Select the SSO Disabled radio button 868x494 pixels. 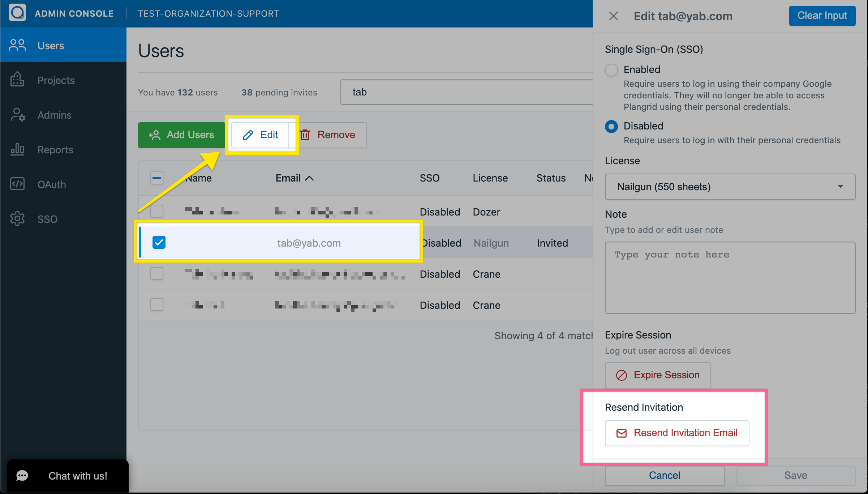611,126
